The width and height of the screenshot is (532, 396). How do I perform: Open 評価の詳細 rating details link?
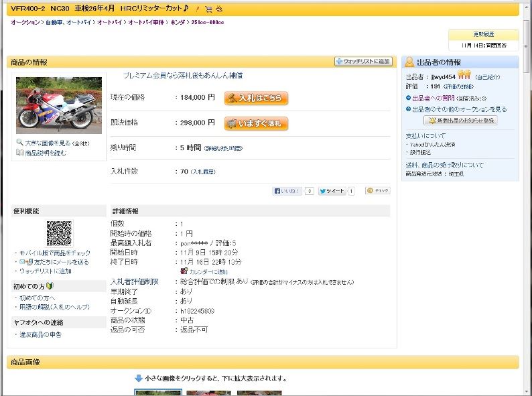click(x=458, y=86)
